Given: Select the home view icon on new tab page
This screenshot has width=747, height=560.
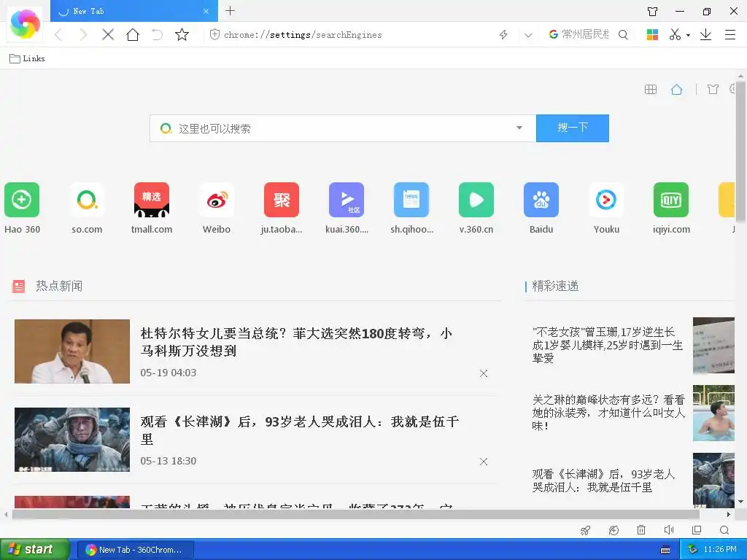Looking at the screenshot, I should [x=676, y=89].
